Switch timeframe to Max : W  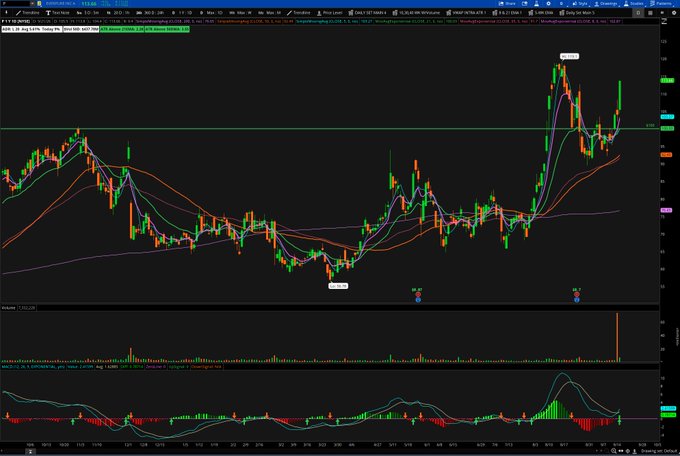[241, 13]
